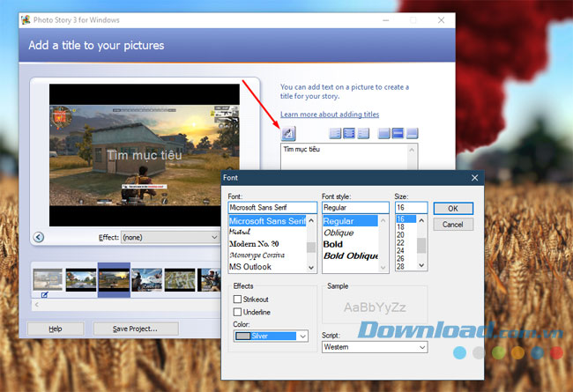Click OK in the Font dialog
This screenshot has height=392, width=573.
click(x=453, y=209)
